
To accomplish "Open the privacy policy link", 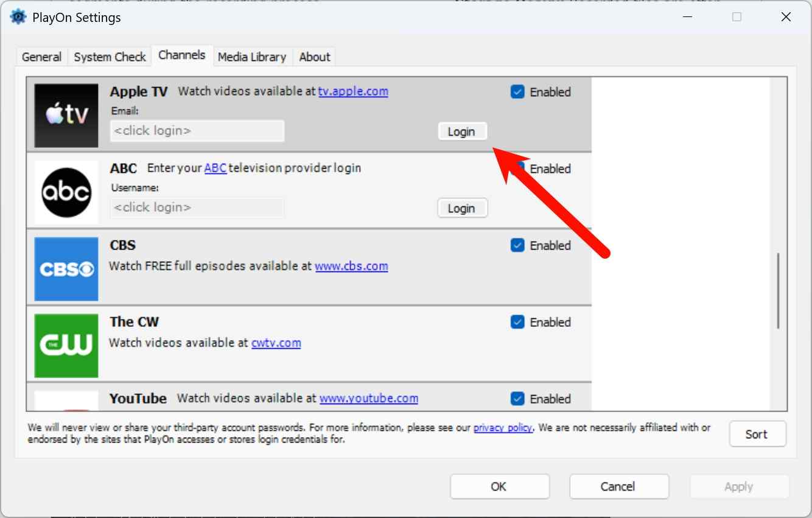I will (x=503, y=427).
